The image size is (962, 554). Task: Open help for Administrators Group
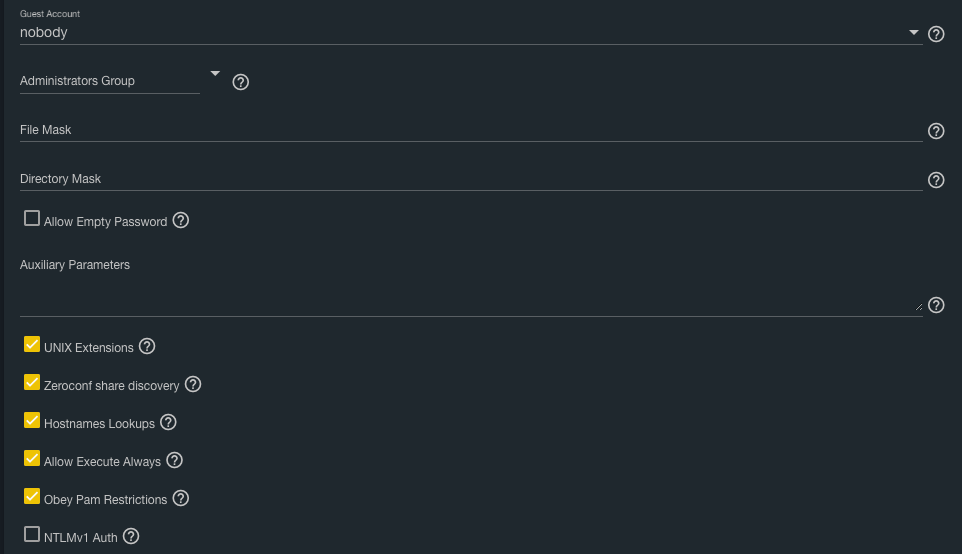(x=240, y=82)
